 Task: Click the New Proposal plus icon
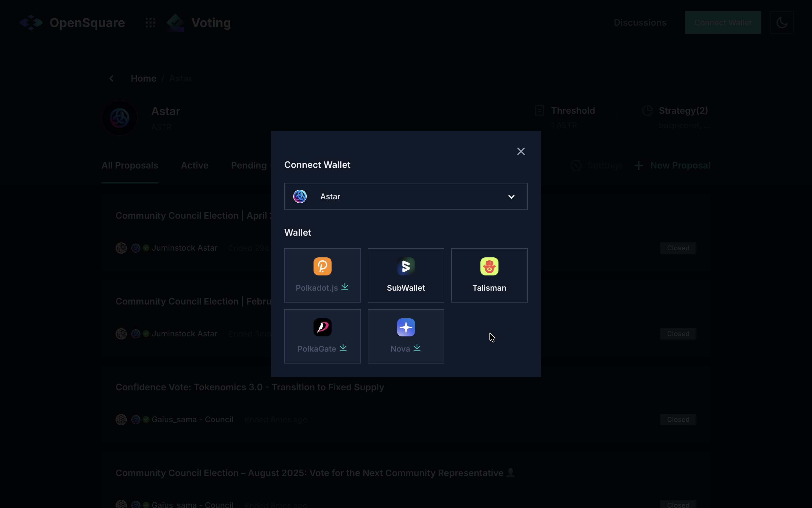(x=639, y=165)
